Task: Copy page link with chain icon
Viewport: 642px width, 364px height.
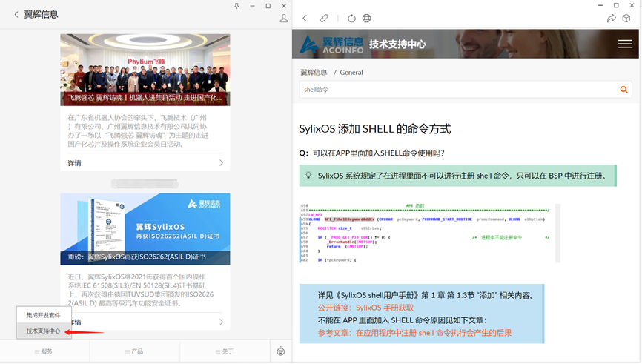Action: 324,19
